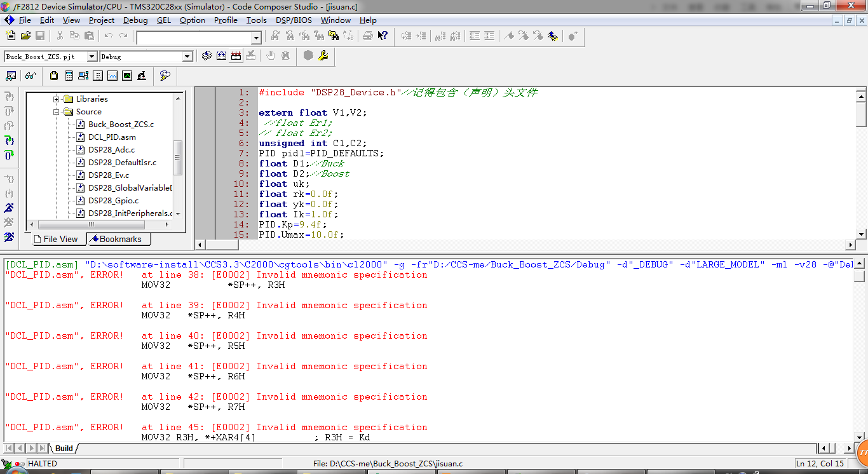Click the wrench build options icon

click(x=323, y=56)
